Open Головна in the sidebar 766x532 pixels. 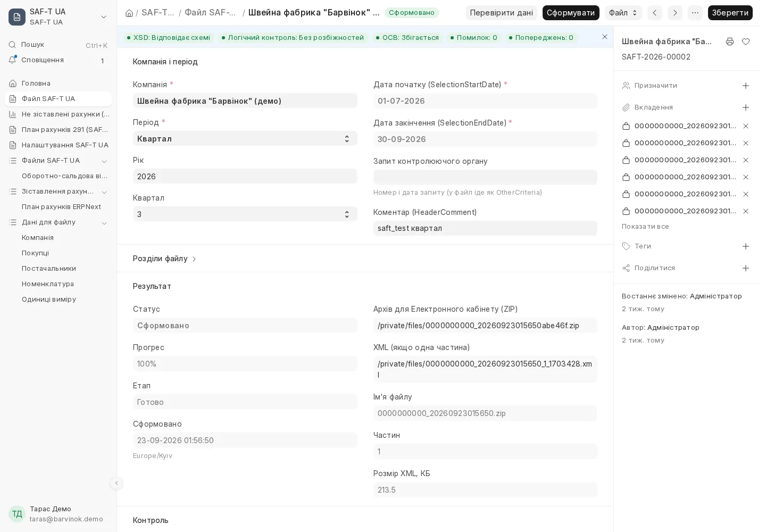[x=59, y=84]
